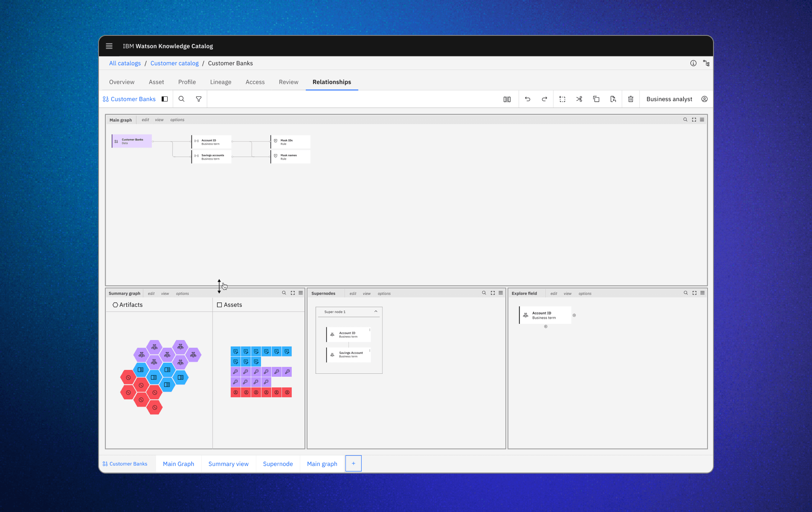This screenshot has height=512, width=812.
Task: Open Explore field view menu
Action: 568,294
